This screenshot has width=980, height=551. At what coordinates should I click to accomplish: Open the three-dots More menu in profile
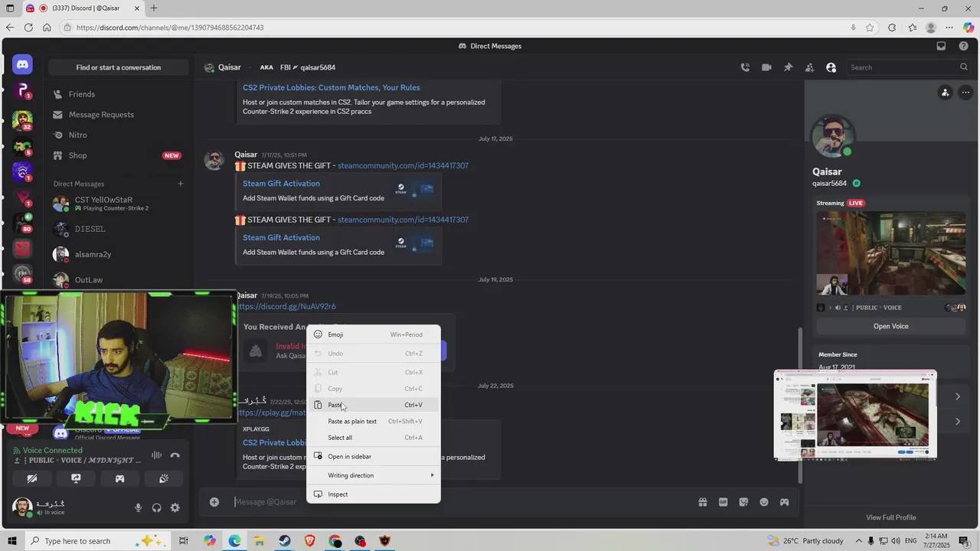(966, 93)
